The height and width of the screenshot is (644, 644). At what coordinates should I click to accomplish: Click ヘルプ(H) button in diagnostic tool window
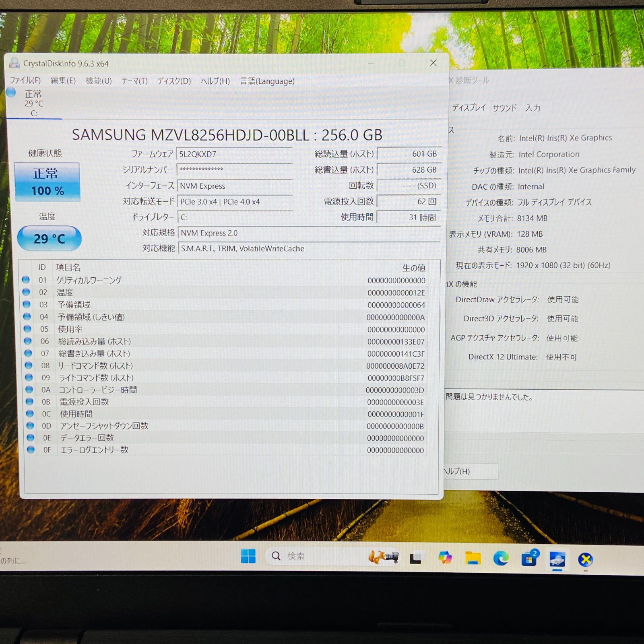tap(471, 471)
